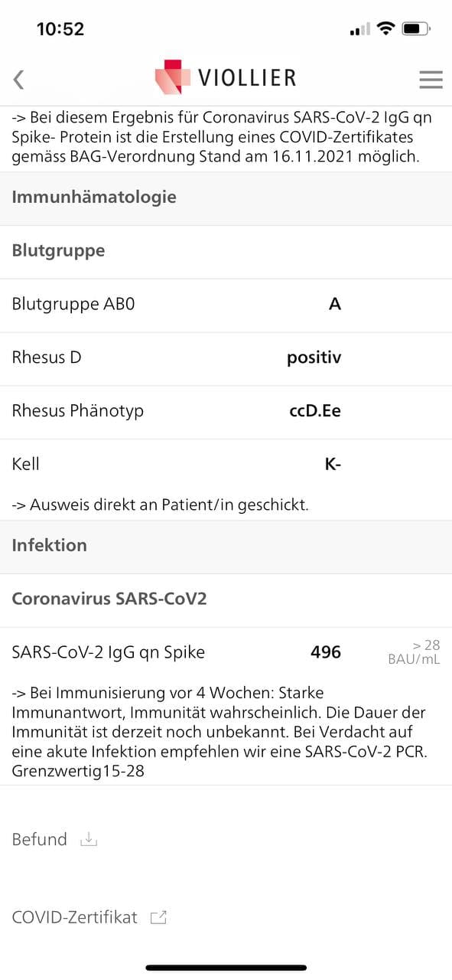Tap the back chevron arrow
Screen dimensions: 452x980
point(18,79)
